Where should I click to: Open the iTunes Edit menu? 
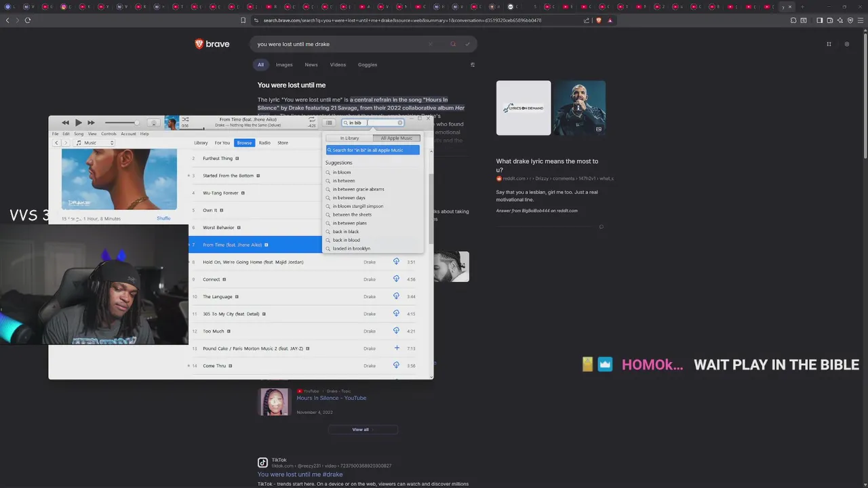[x=66, y=134]
